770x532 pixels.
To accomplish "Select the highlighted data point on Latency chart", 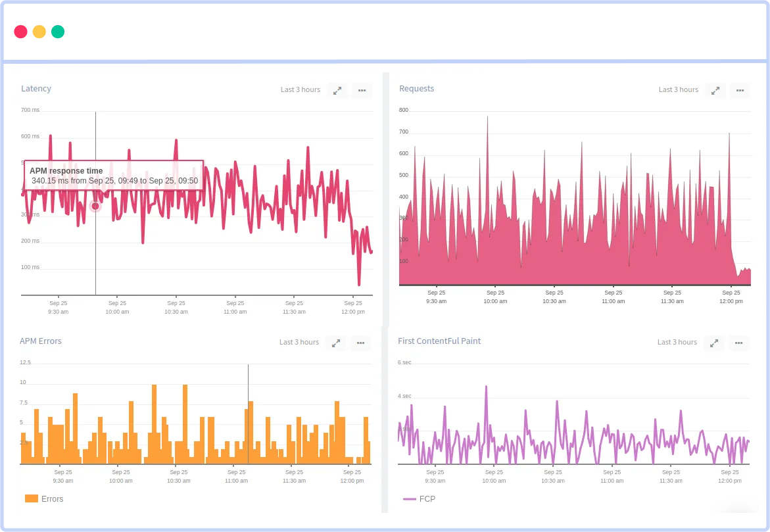I will pyautogui.click(x=95, y=206).
